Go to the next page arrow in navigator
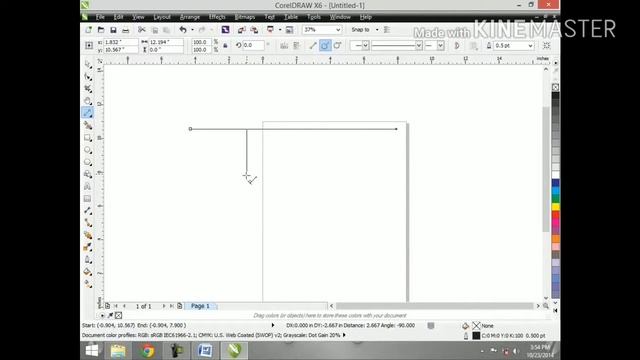The image size is (640, 360). (x=164, y=306)
